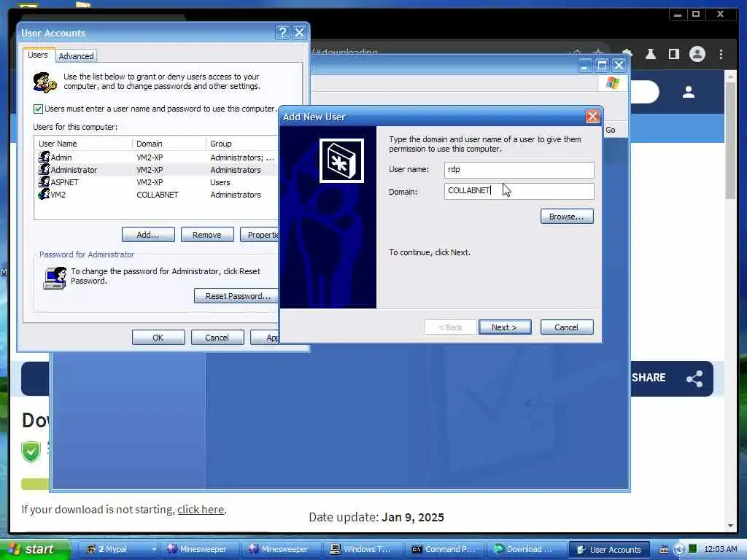Image resolution: width=747 pixels, height=560 pixels.
Task: Maximize the background blue window
Action: click(x=602, y=65)
